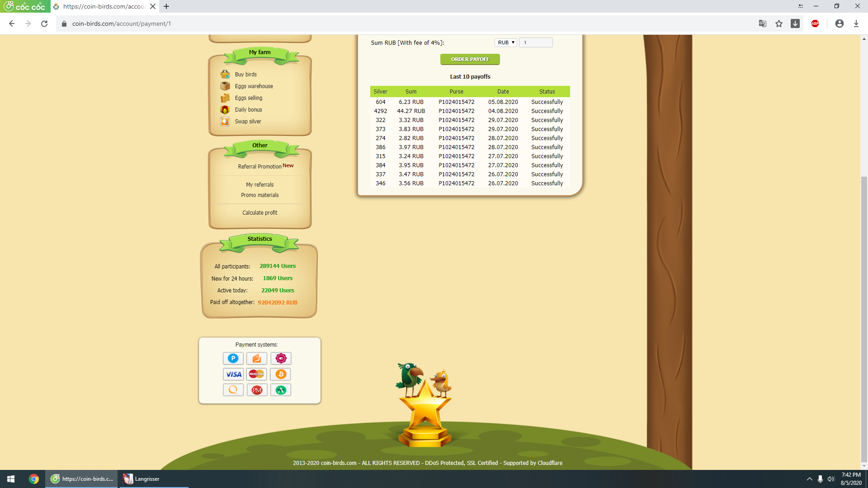Click the Eggs warehouse box icon
868x488 pixels.
click(x=225, y=86)
